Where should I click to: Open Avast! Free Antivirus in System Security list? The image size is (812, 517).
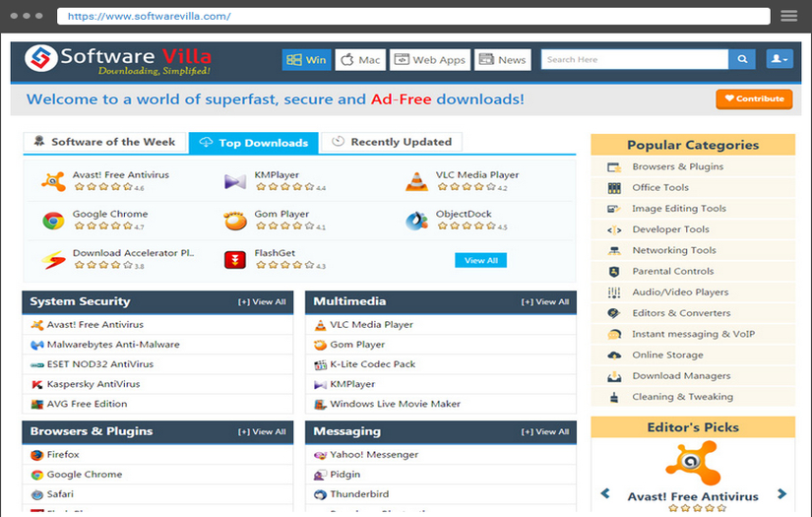click(95, 325)
